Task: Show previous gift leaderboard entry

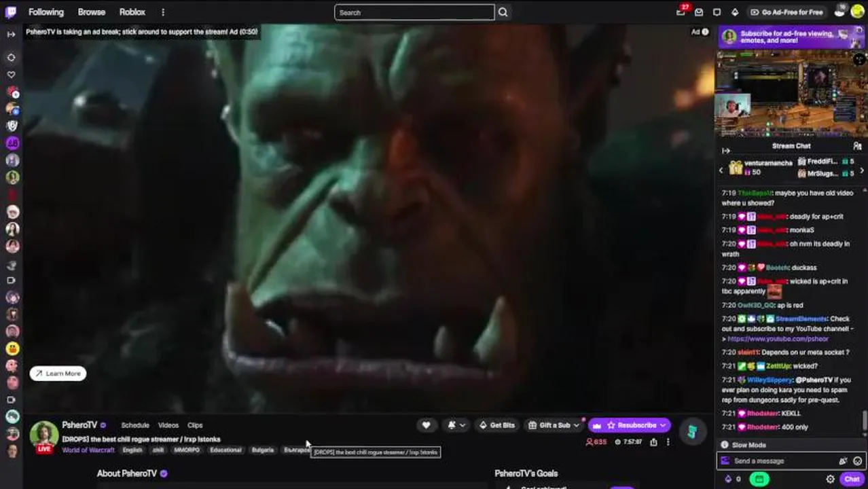Action: coord(721,171)
